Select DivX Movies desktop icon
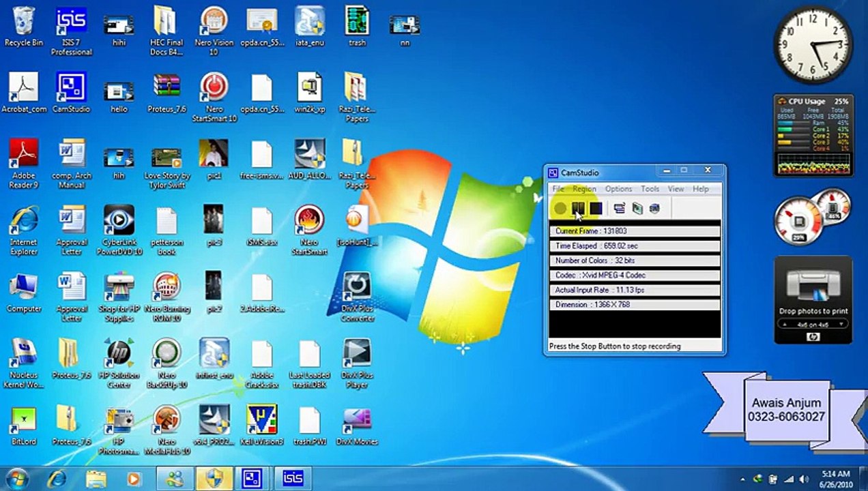Image resolution: width=868 pixels, height=491 pixels. [357, 426]
